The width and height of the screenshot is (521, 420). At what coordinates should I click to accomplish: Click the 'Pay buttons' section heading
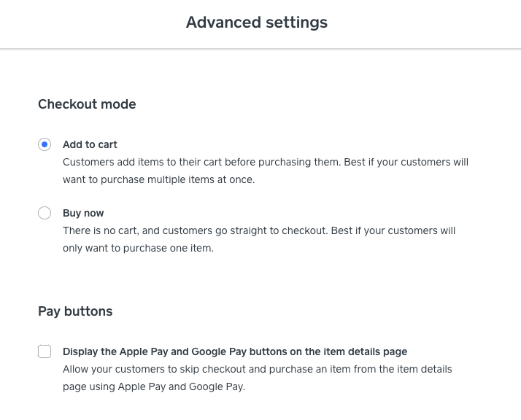pos(75,311)
